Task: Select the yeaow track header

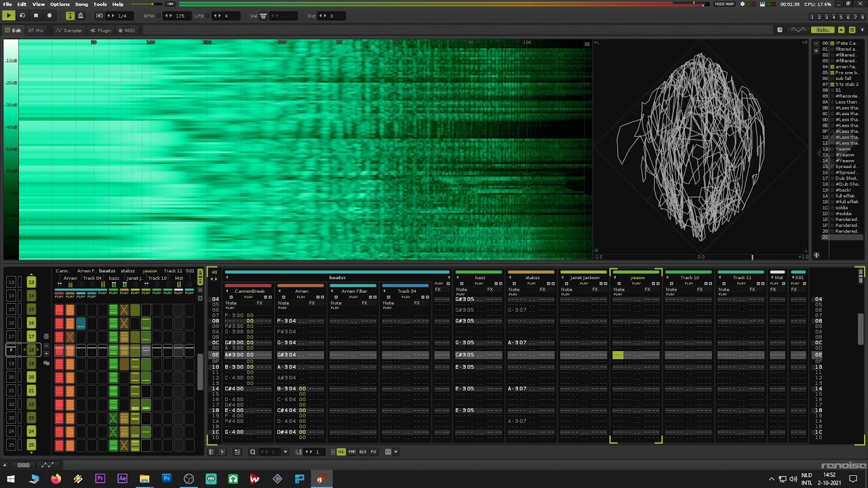Action: coord(637,277)
